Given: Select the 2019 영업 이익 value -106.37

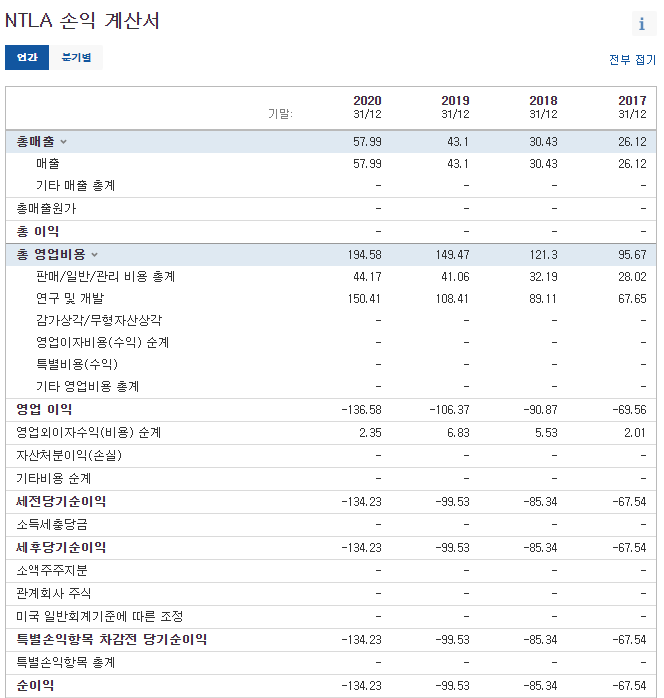Looking at the screenshot, I should pyautogui.click(x=449, y=410).
